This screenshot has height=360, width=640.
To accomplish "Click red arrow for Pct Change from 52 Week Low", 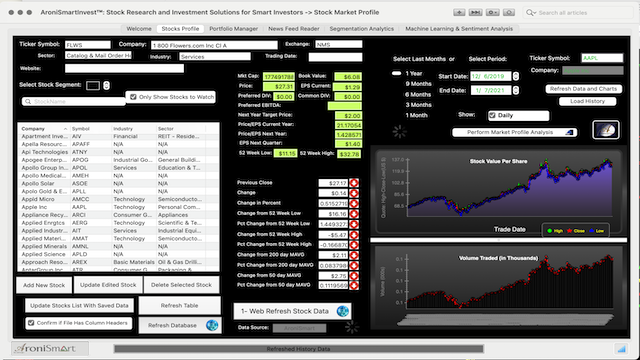I will click(x=354, y=224).
